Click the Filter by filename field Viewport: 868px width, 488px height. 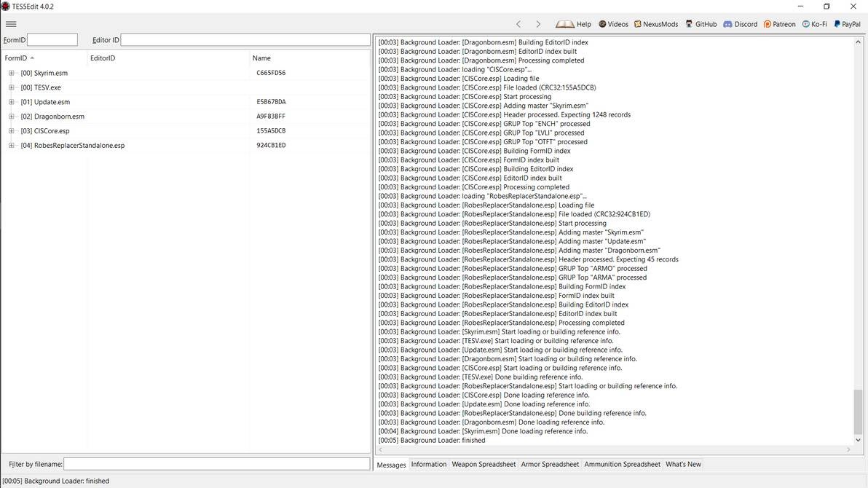(x=218, y=463)
